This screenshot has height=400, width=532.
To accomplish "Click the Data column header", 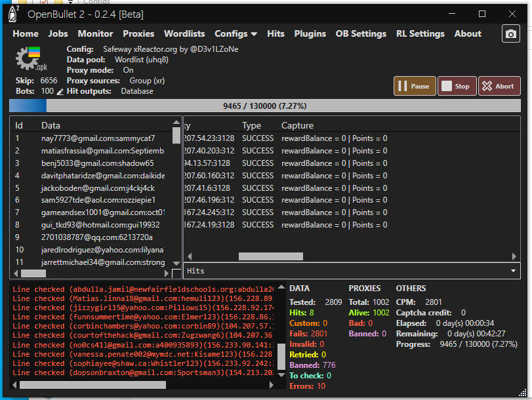I will coord(51,125).
